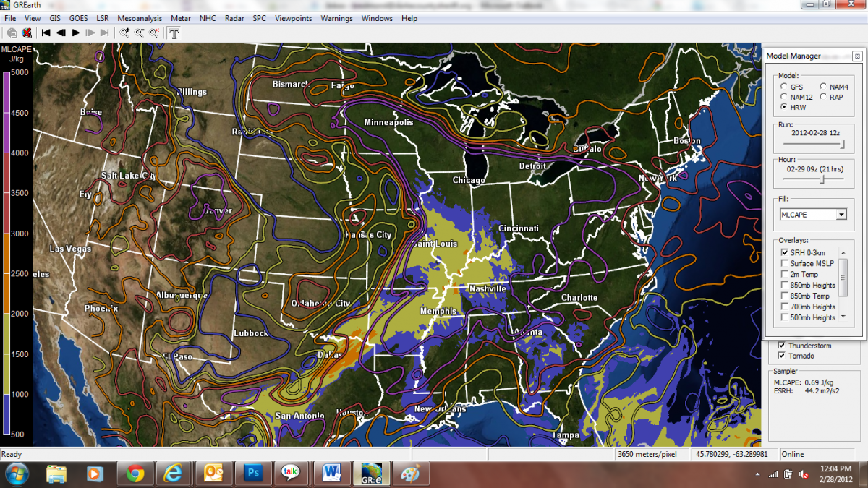Select the GFS model radio button

(784, 87)
